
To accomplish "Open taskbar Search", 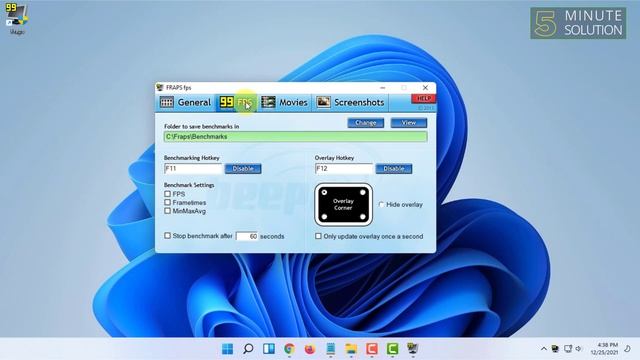I will [x=248, y=349].
